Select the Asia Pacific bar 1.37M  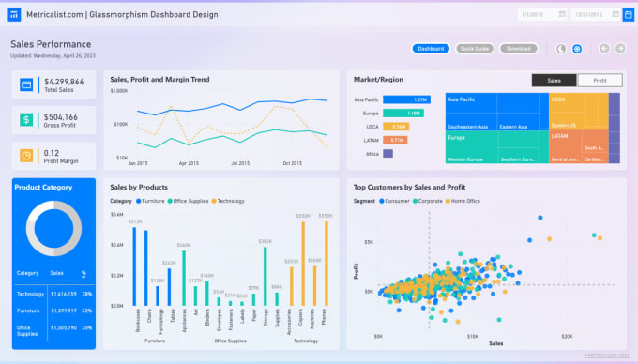tap(406, 99)
